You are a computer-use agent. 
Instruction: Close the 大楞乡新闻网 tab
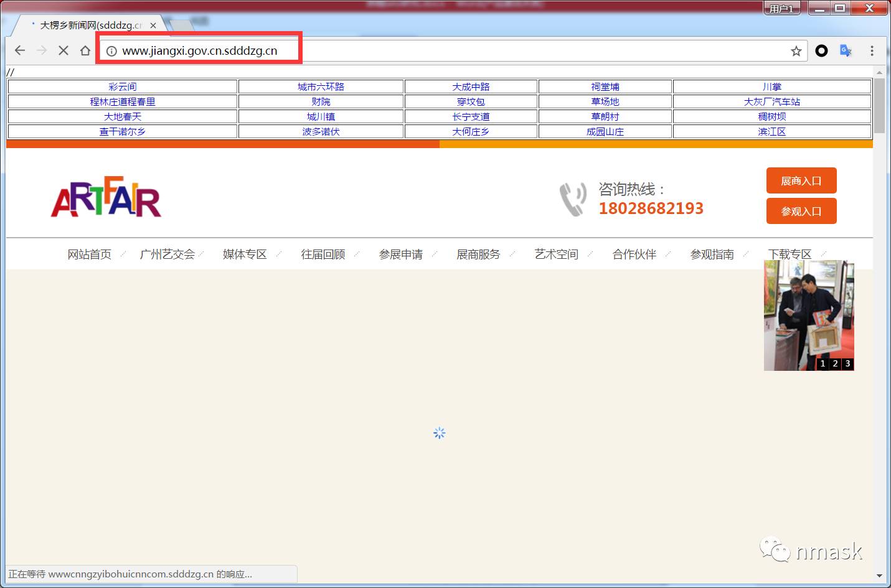(153, 26)
